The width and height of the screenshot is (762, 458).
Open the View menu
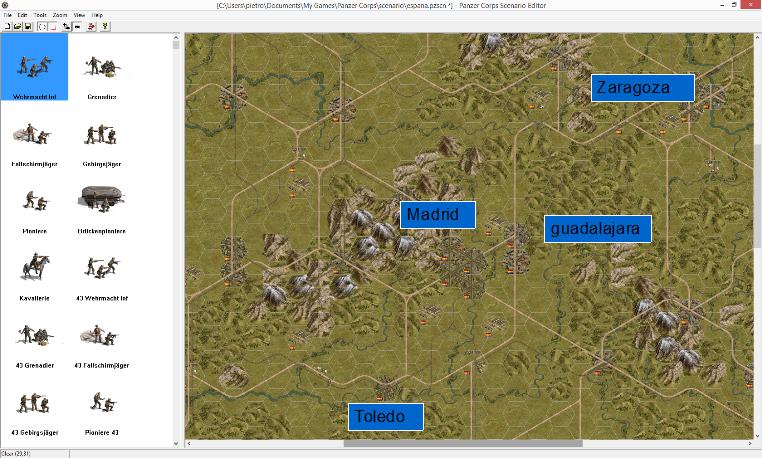[79, 15]
